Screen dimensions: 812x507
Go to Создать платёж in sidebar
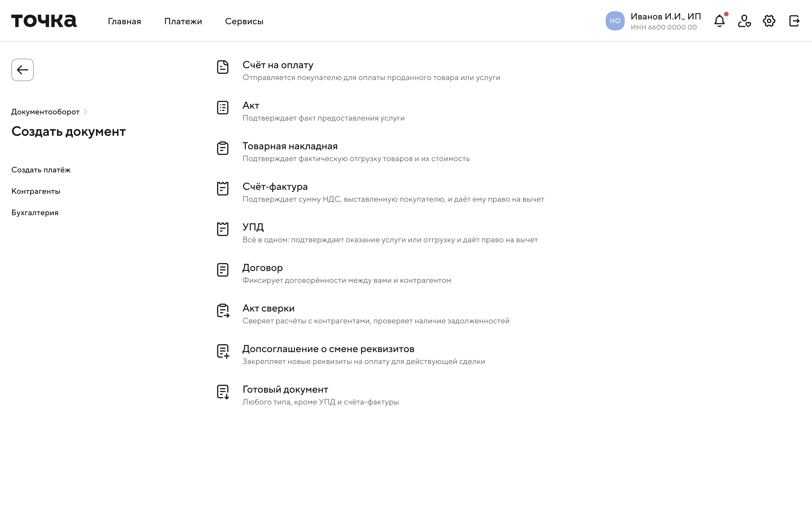(x=41, y=170)
